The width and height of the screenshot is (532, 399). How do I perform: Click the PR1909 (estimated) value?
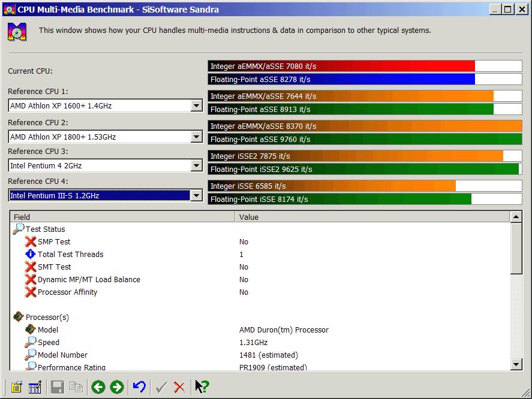(x=273, y=367)
